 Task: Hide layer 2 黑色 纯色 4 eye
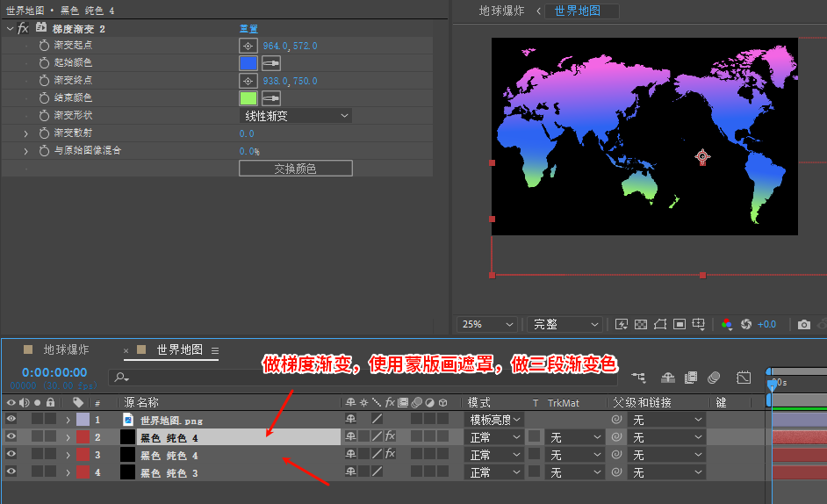11,436
